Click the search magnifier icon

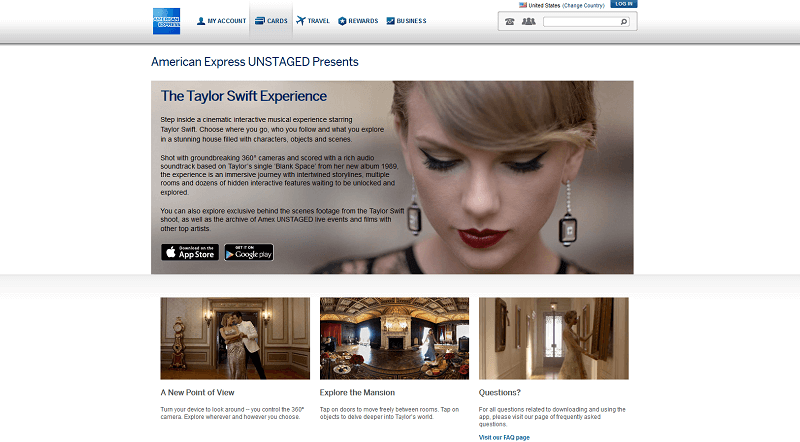point(624,22)
